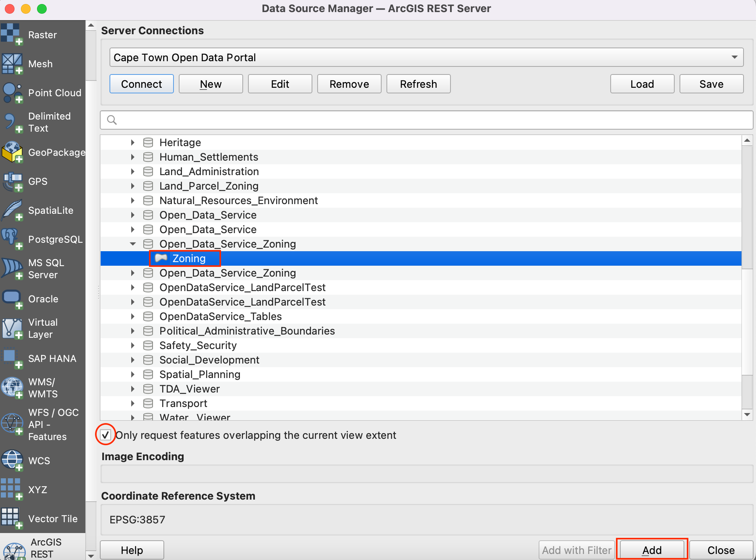Click the layer list scroll down arrow

point(747,414)
